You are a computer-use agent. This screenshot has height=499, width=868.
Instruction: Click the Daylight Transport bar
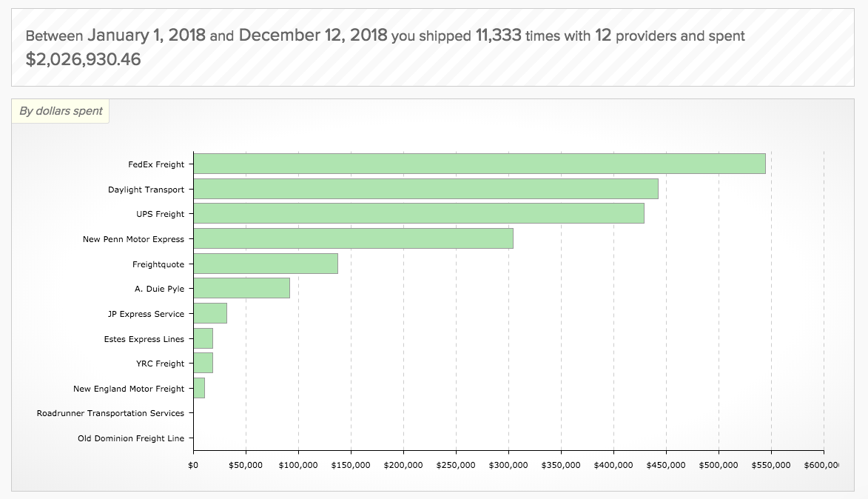pos(425,189)
